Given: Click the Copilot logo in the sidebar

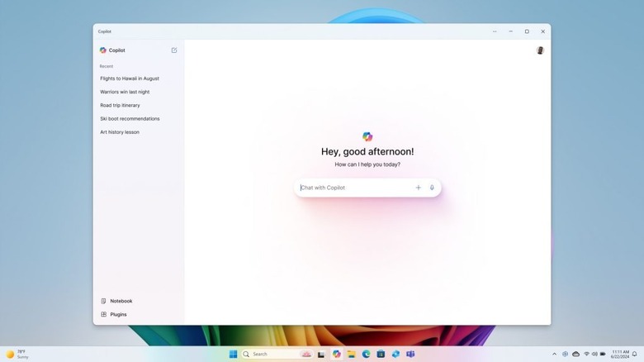Looking at the screenshot, I should [103, 50].
